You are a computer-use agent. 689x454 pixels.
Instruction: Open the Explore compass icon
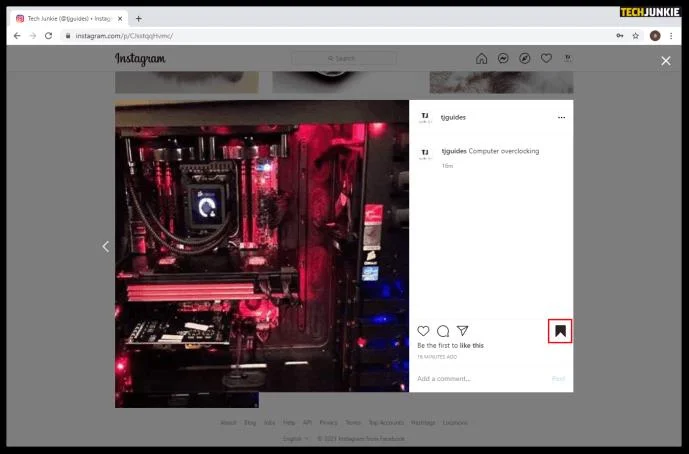525,58
